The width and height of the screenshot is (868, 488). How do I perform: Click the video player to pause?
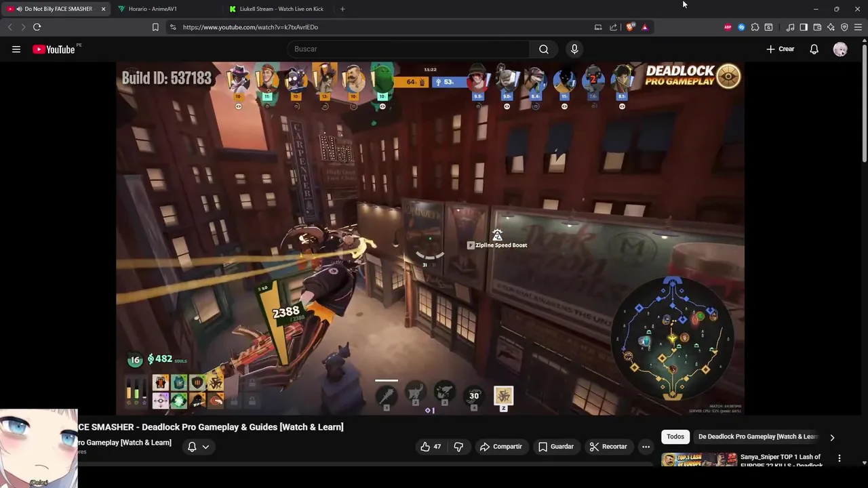click(x=430, y=237)
